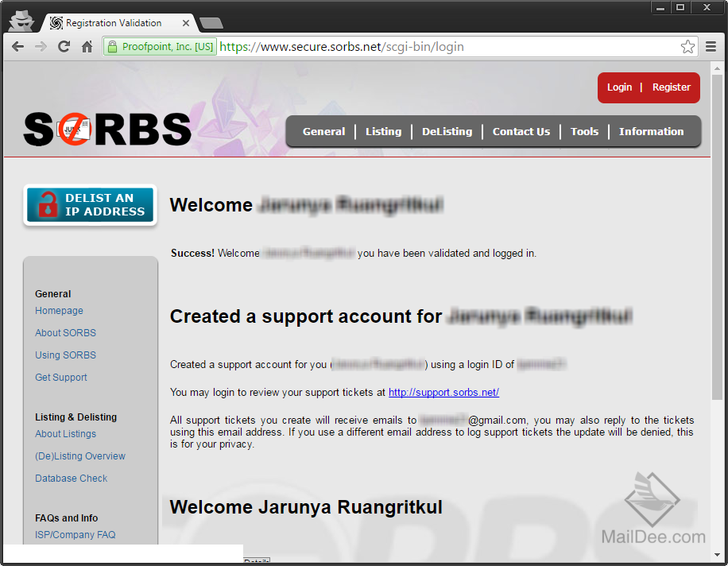Select the Registration Validation tab
This screenshot has width=728, height=566.
[x=114, y=23]
